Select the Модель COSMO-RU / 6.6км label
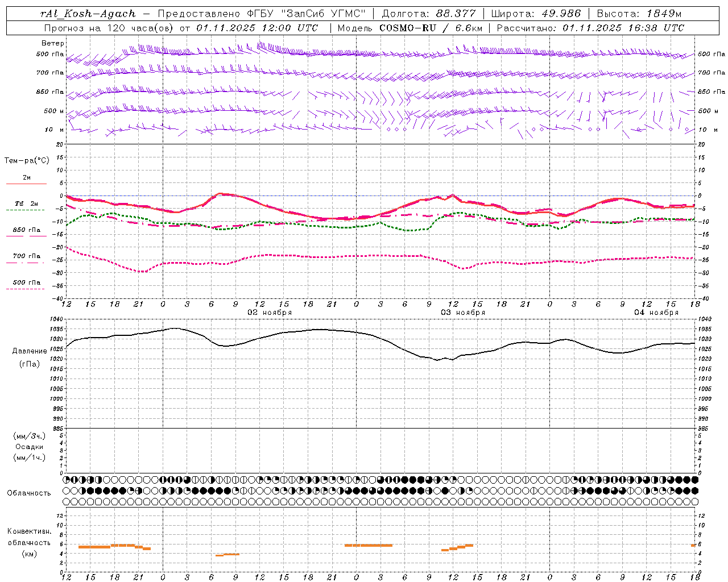This screenshot has width=728, height=582. (x=409, y=28)
